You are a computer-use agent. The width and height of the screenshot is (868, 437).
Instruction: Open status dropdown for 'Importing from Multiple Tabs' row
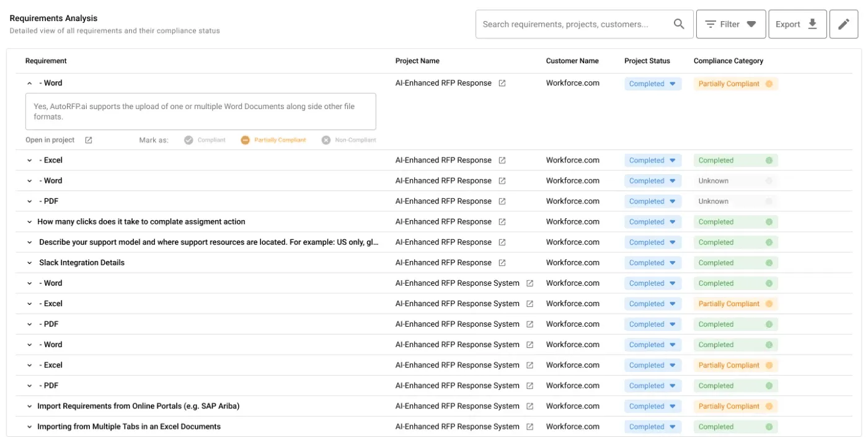tap(653, 426)
